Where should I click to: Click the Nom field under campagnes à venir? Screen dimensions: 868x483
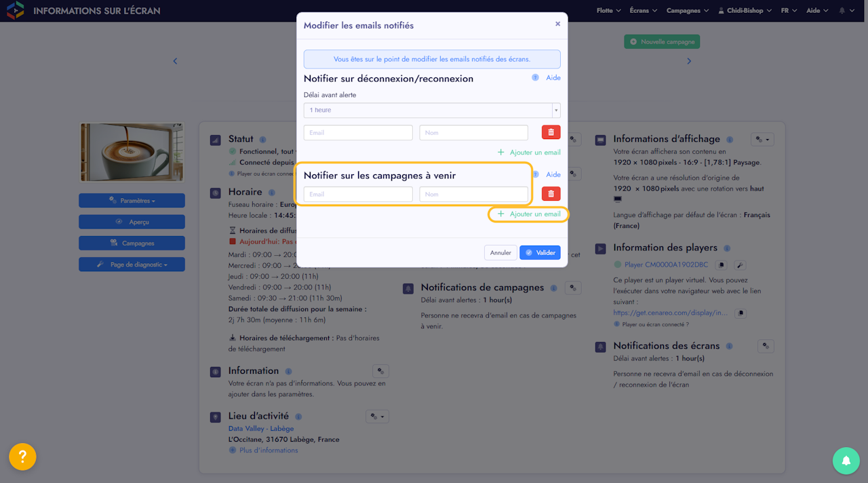tap(473, 194)
